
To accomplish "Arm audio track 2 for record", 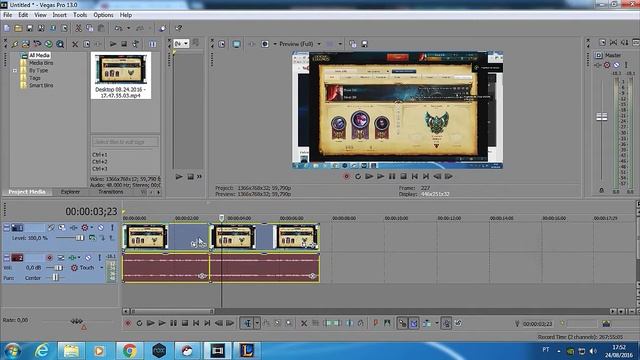I will 49,258.
